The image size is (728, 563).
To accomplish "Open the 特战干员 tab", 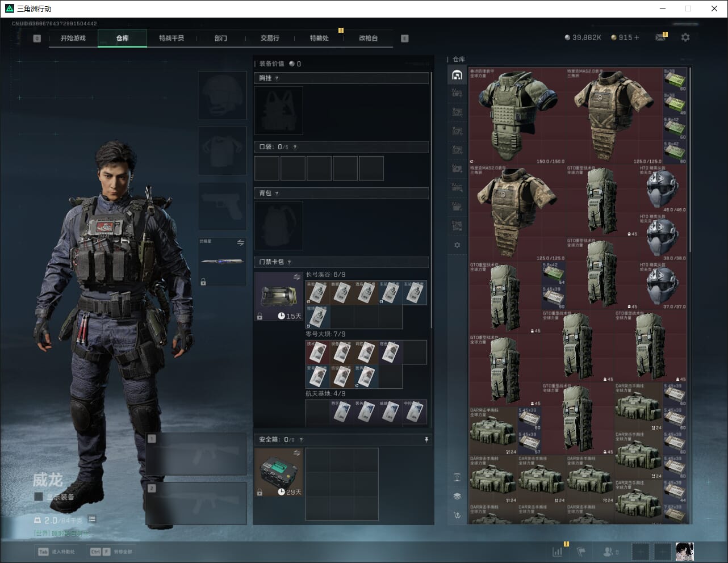I will tap(171, 38).
